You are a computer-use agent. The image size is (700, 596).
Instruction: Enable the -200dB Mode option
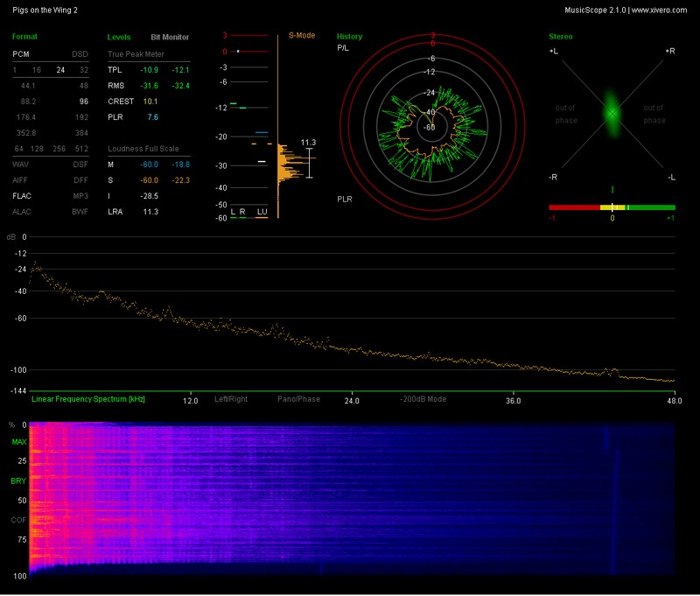(423, 399)
